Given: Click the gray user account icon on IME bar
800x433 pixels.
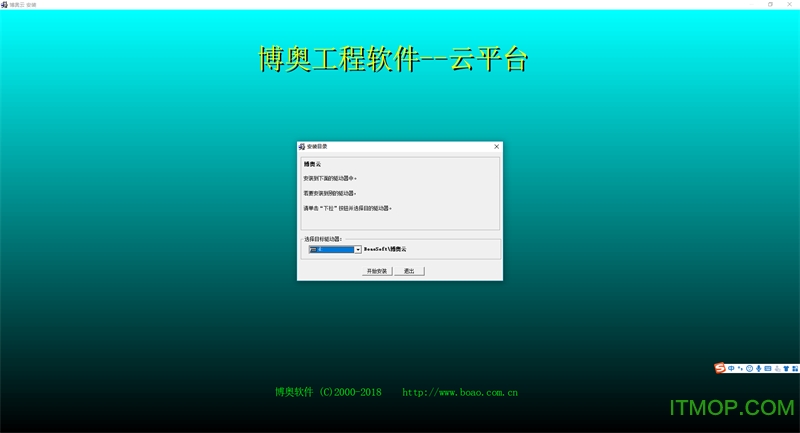Looking at the screenshot, I should click(x=778, y=368).
